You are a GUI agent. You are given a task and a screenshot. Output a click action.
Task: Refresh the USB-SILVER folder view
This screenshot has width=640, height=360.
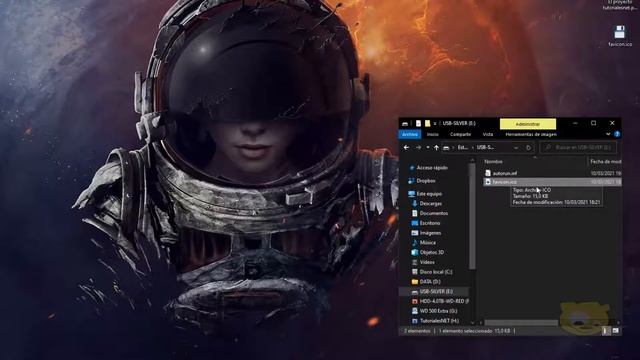(528, 147)
